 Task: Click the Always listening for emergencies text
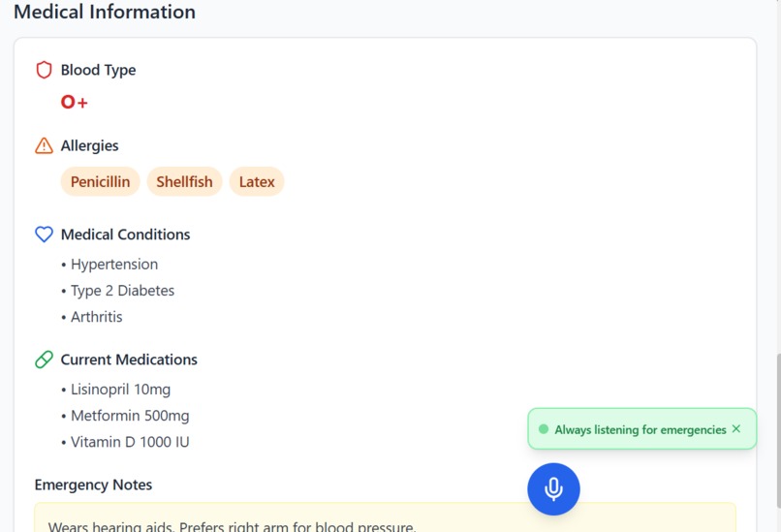pos(640,429)
